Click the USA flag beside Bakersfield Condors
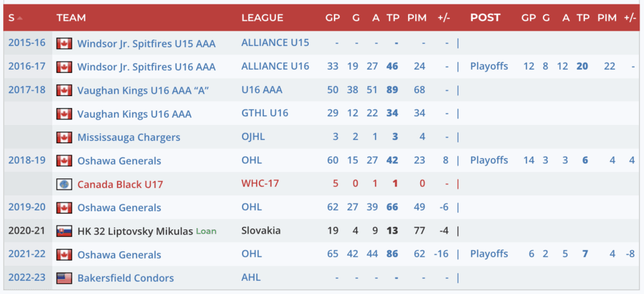 [x=64, y=278]
